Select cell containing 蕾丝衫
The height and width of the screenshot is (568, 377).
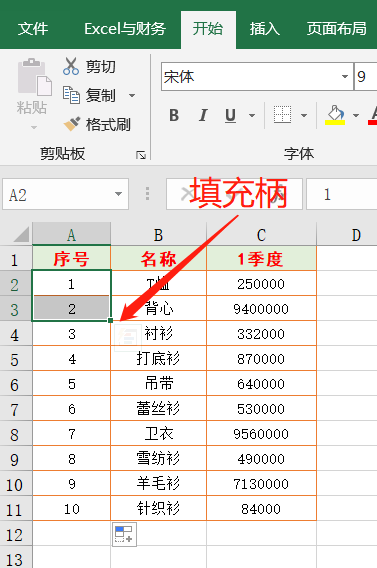(x=159, y=408)
